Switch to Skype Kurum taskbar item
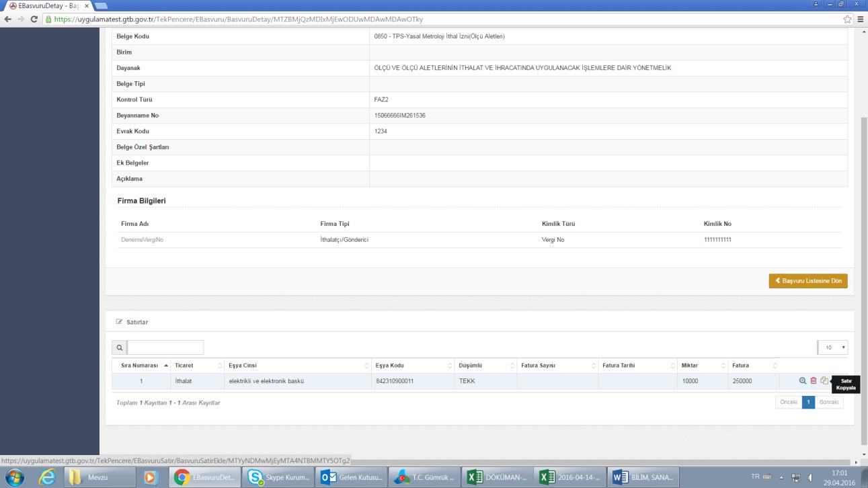 [x=276, y=477]
